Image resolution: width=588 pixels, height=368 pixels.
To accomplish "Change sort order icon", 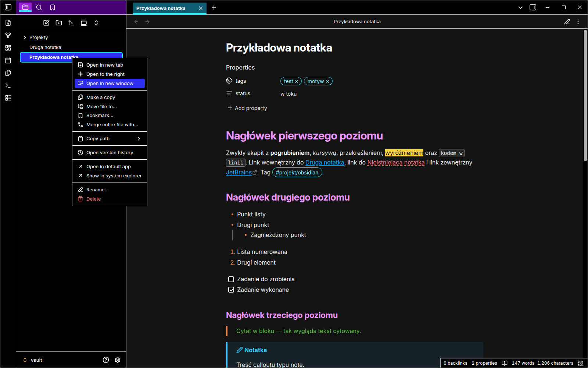I will pyautogui.click(x=71, y=23).
